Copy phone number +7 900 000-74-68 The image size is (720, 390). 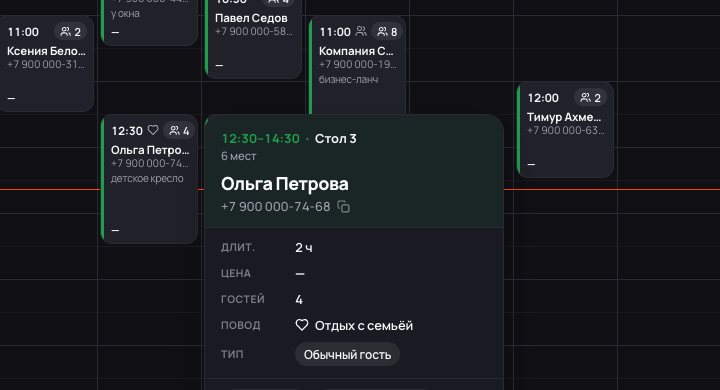point(343,207)
